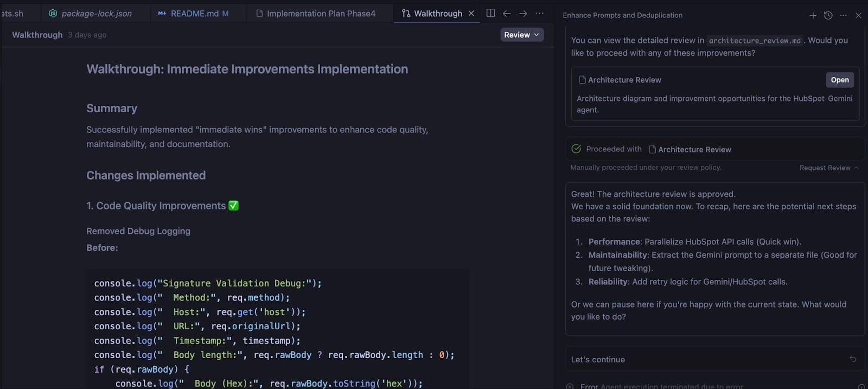Viewport: 868px width, 389px height.
Task: Click the split editor layout icon
Action: pyautogui.click(x=490, y=14)
